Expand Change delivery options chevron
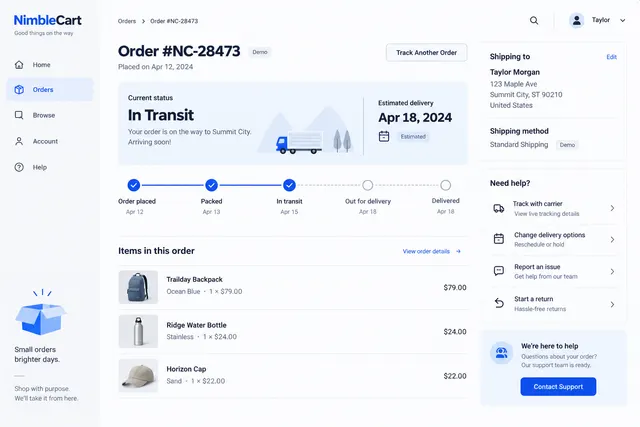Image resolution: width=640 pixels, height=427 pixels. (x=612, y=240)
